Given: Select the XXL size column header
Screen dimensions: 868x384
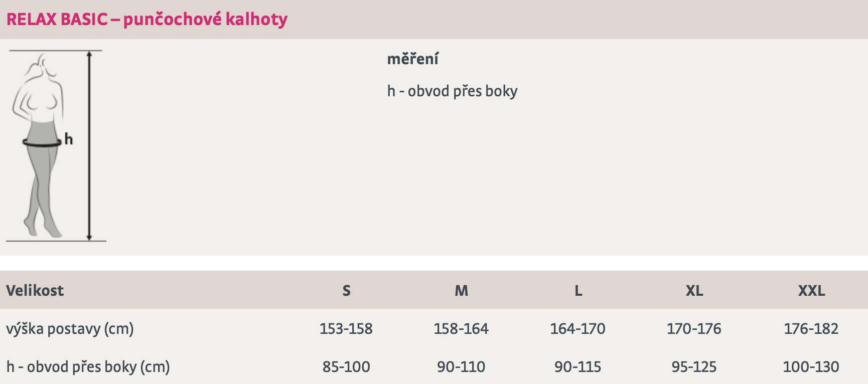Looking at the screenshot, I should [811, 290].
